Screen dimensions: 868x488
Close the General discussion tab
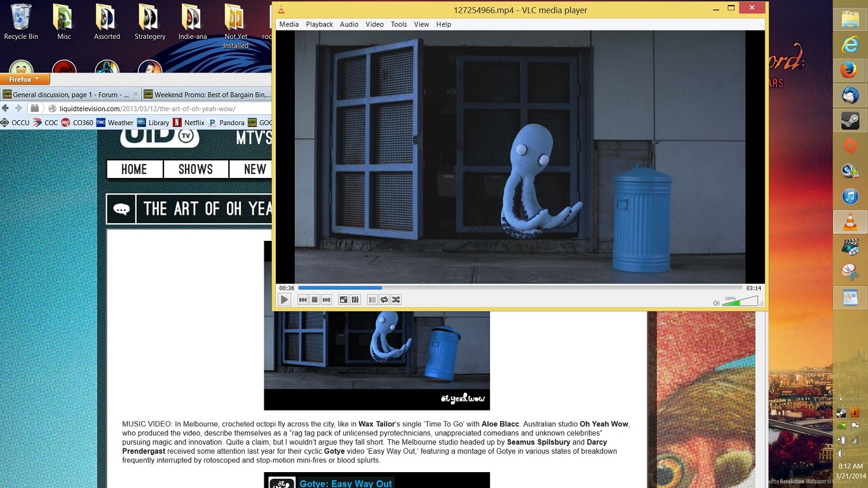[x=135, y=95]
